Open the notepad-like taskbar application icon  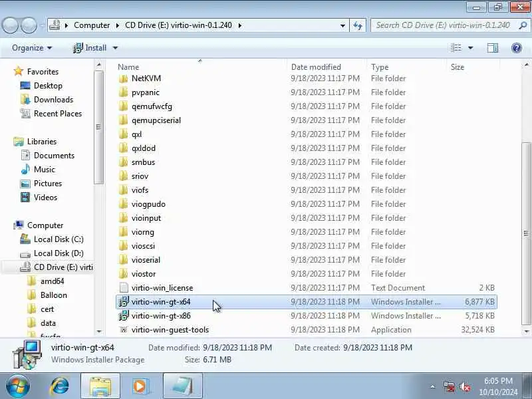pyautogui.click(x=182, y=386)
